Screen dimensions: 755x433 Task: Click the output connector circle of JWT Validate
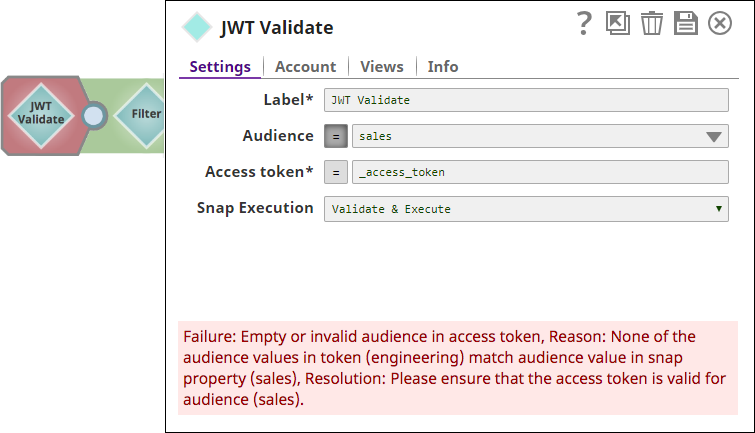(94, 115)
